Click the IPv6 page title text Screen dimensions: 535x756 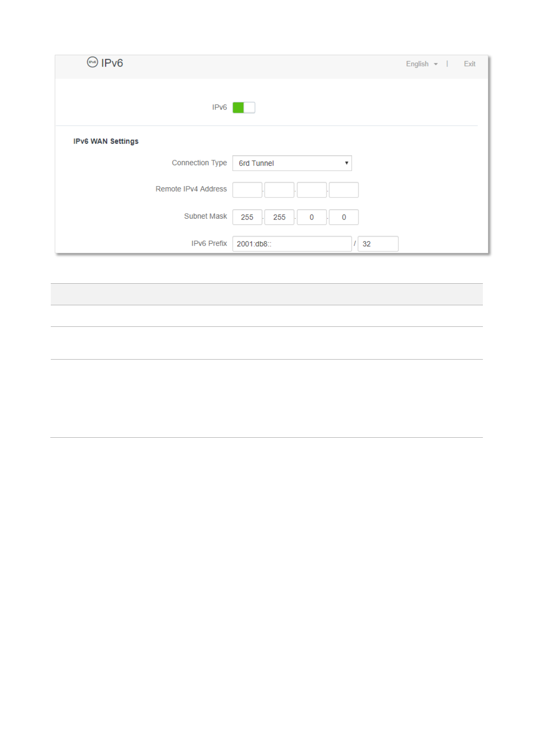112,63
